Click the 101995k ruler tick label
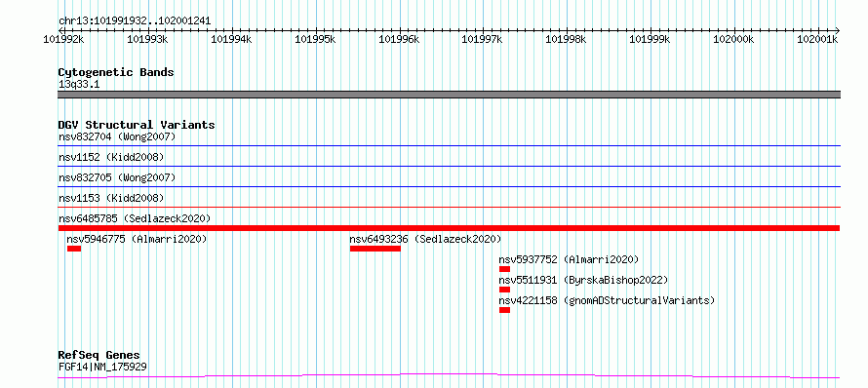868x388 pixels. 315,39
